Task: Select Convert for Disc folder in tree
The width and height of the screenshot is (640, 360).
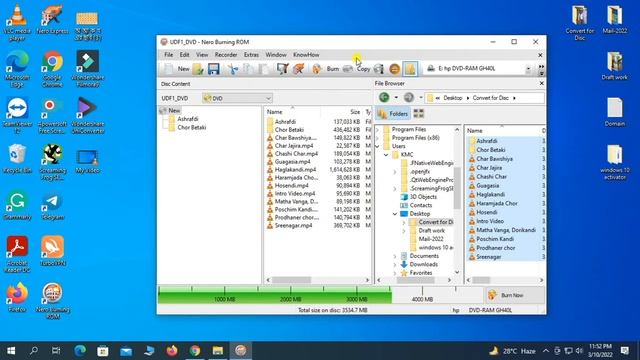Action: click(431, 222)
